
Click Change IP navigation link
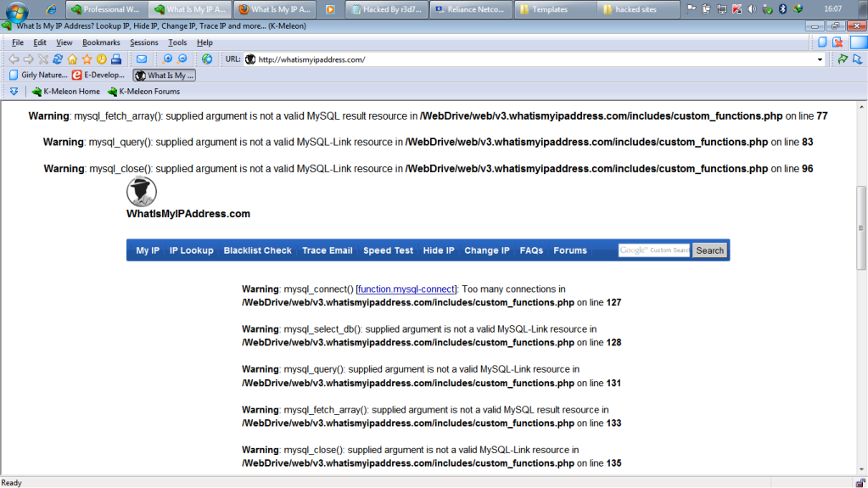(487, 250)
